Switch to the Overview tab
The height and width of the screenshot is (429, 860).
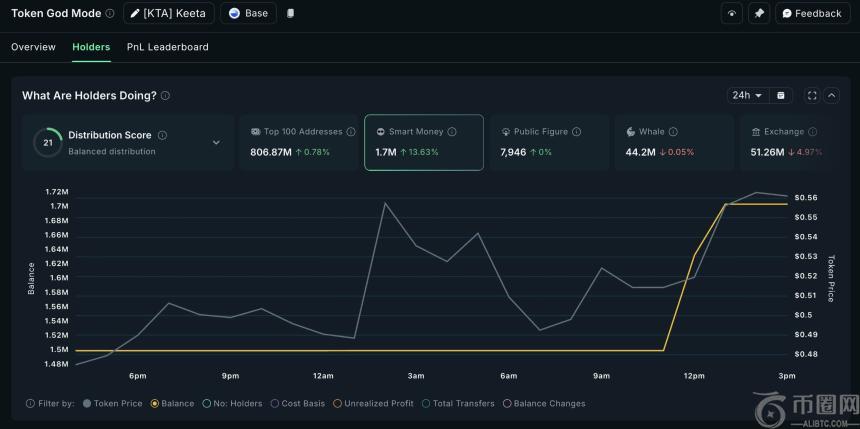(33, 47)
